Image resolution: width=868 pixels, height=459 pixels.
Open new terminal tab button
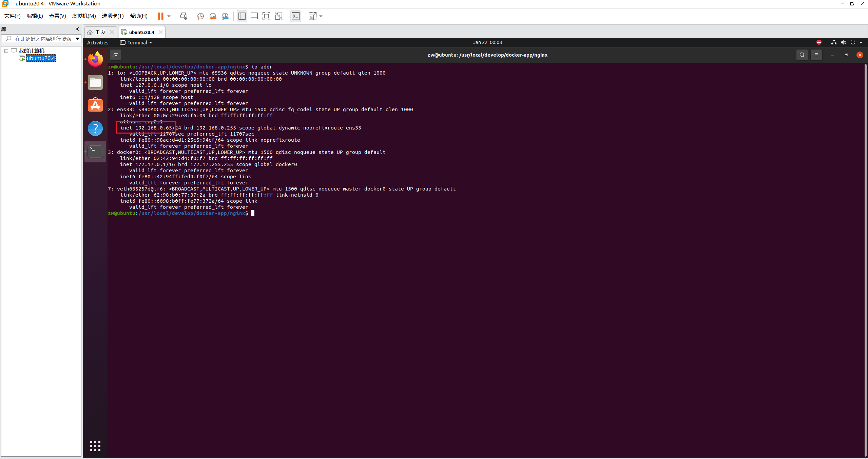pyautogui.click(x=116, y=55)
